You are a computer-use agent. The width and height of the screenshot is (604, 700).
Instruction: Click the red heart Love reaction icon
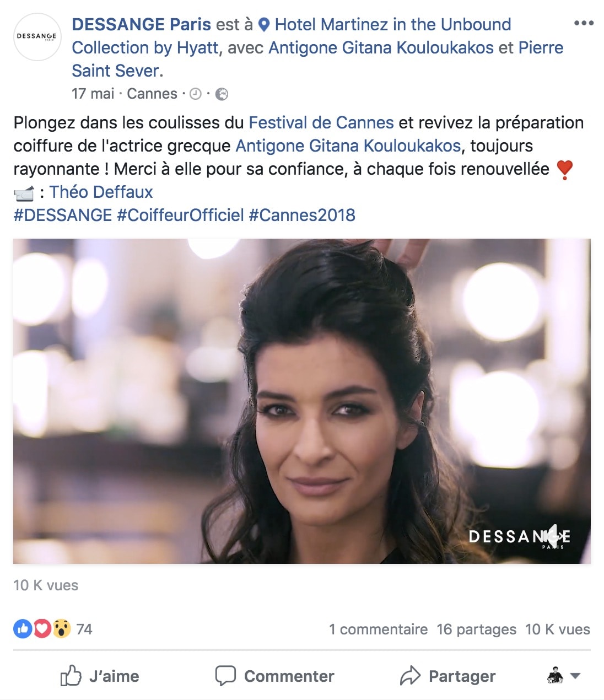pyautogui.click(x=42, y=629)
